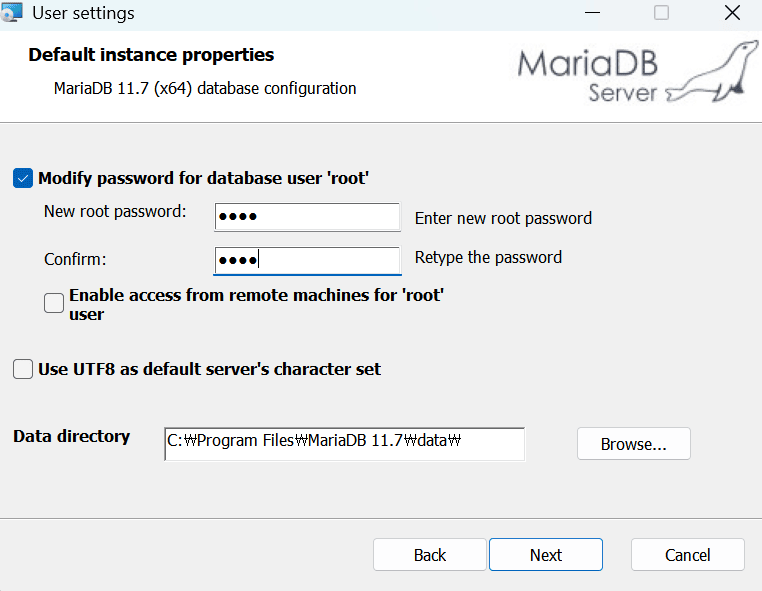Click the 'User settings' title bar text
Screen dimensions: 762x591
pyautogui.click(x=83, y=14)
